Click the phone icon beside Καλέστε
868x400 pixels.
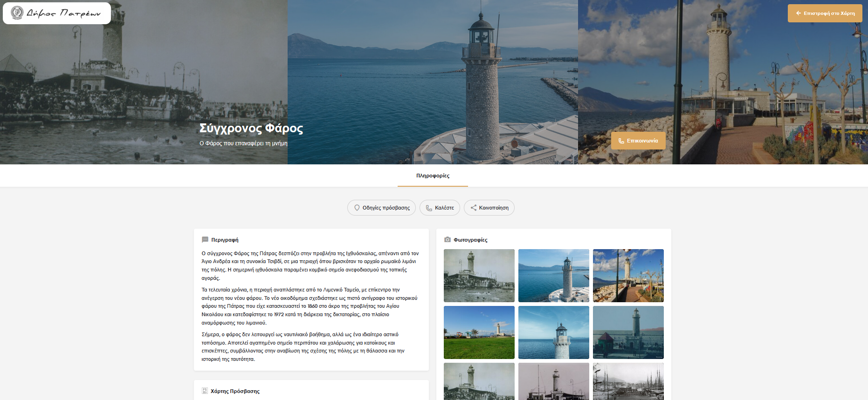pyautogui.click(x=429, y=208)
